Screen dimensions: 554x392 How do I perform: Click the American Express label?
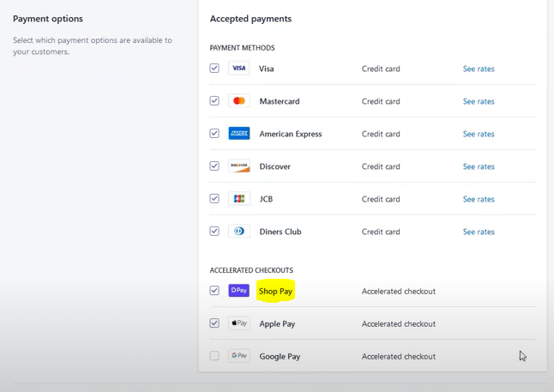(291, 134)
